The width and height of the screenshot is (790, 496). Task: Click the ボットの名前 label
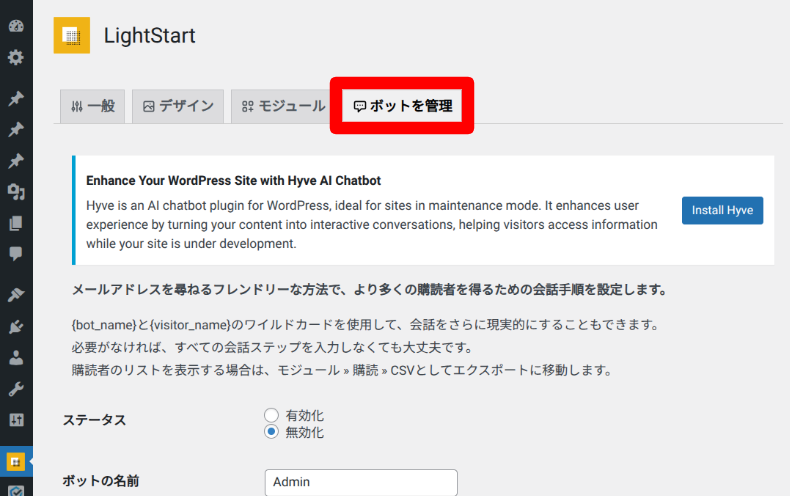pos(101,481)
